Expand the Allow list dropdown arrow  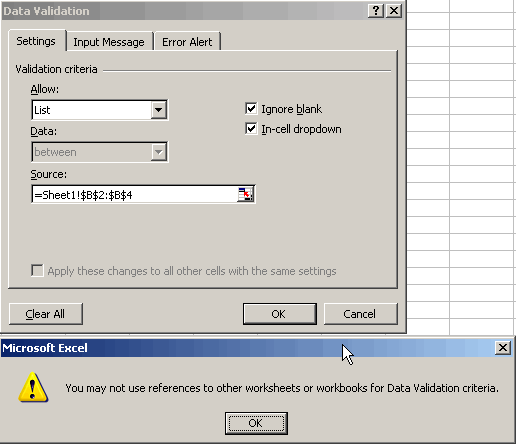(x=158, y=110)
